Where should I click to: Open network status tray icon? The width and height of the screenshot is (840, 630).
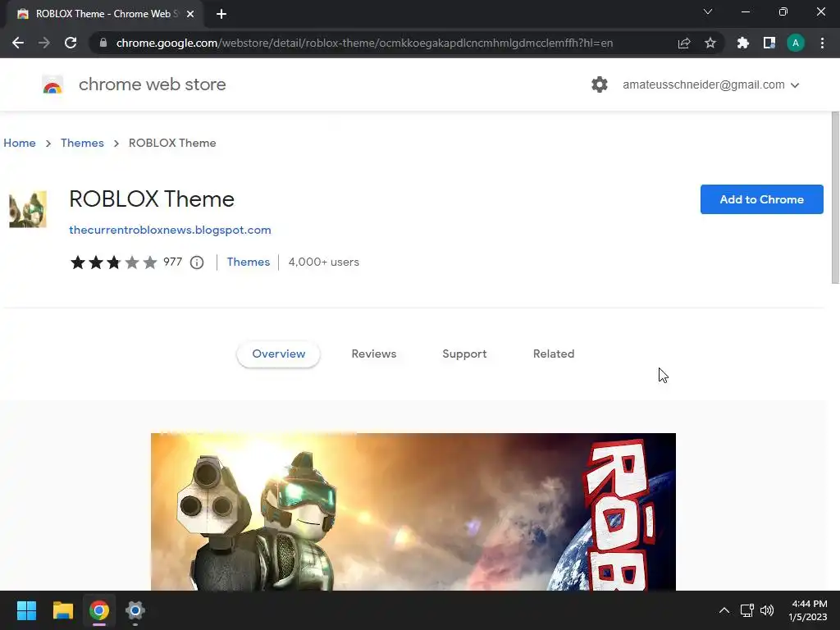(746, 610)
